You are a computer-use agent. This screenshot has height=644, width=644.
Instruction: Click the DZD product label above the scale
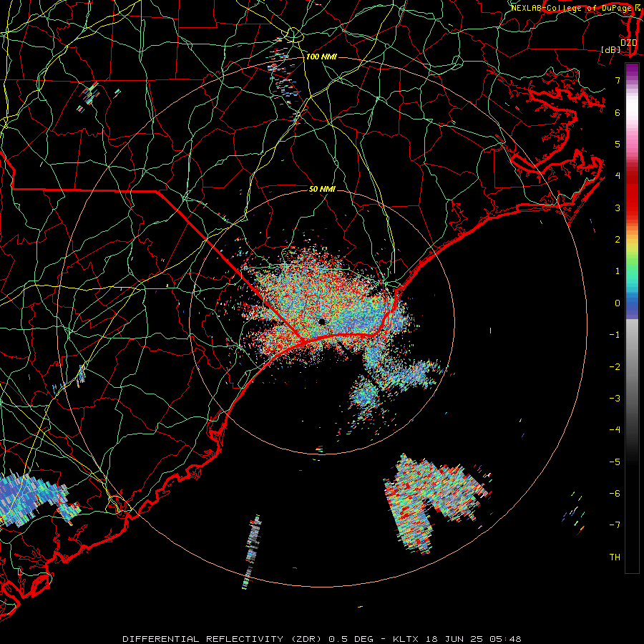(x=628, y=43)
